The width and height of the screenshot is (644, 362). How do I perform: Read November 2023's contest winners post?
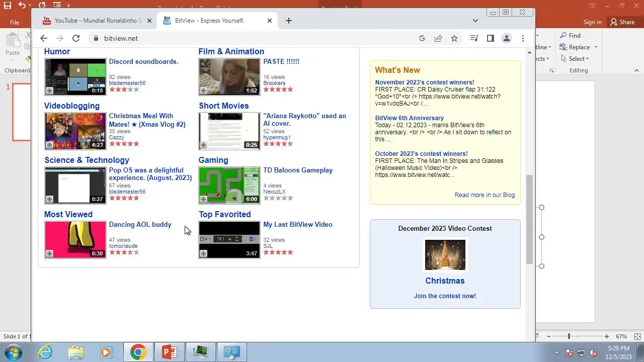424,82
